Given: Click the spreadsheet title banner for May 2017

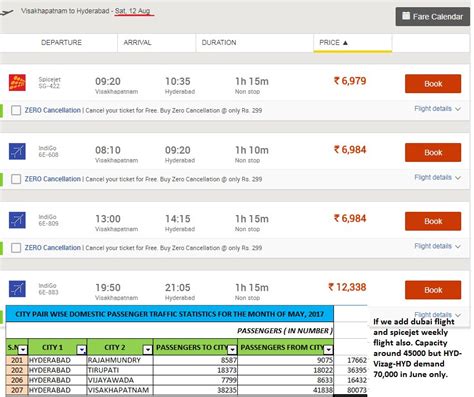Looking at the screenshot, I should (170, 314).
